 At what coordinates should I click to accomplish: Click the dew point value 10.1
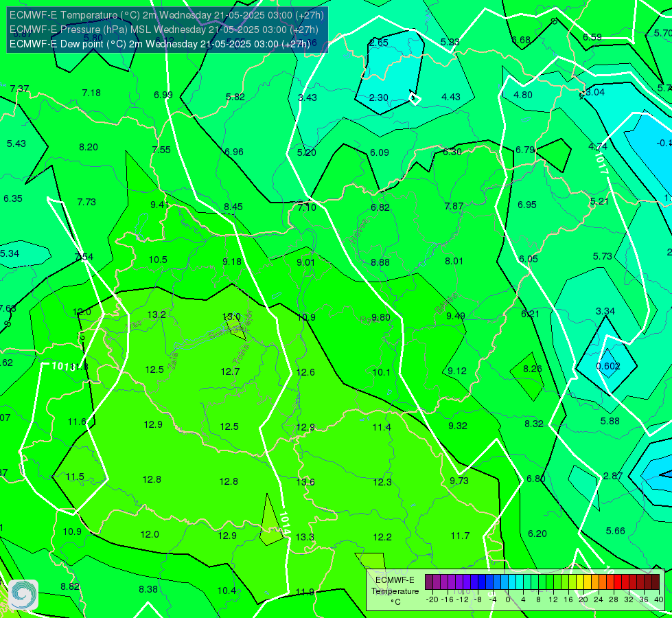pyautogui.click(x=382, y=372)
